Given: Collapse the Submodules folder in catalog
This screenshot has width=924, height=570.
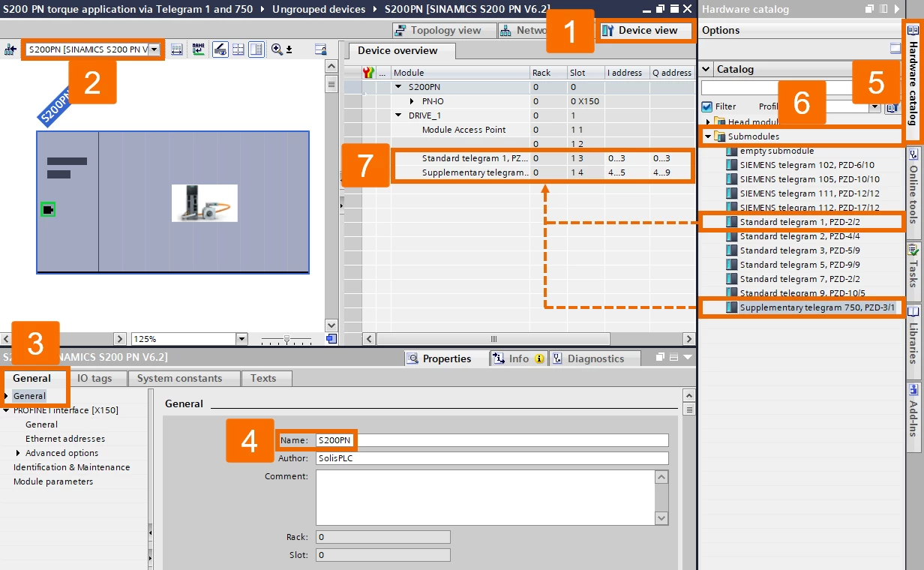Looking at the screenshot, I should click(x=707, y=136).
